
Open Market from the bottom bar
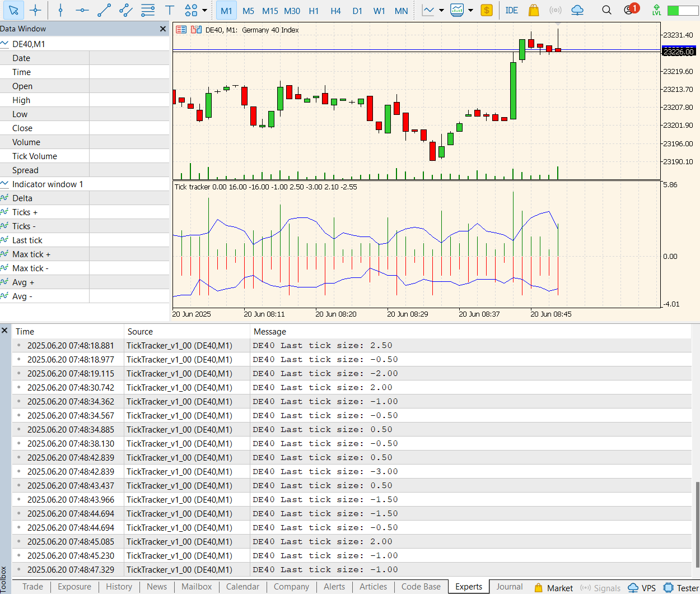[554, 588]
